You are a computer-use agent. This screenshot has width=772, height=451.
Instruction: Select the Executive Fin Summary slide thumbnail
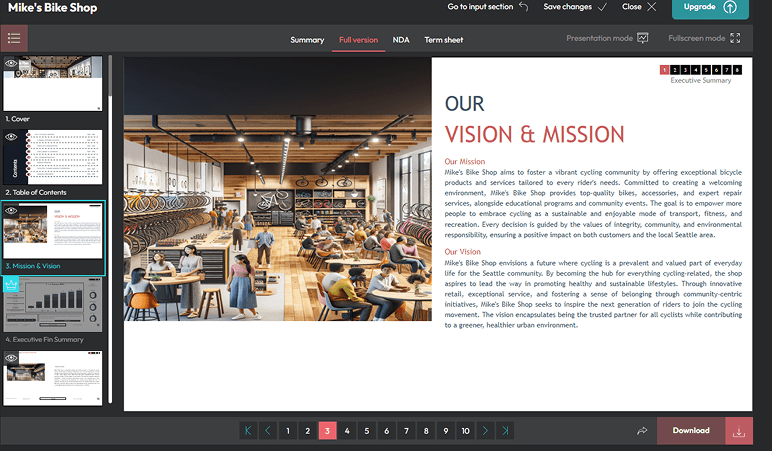pos(52,305)
